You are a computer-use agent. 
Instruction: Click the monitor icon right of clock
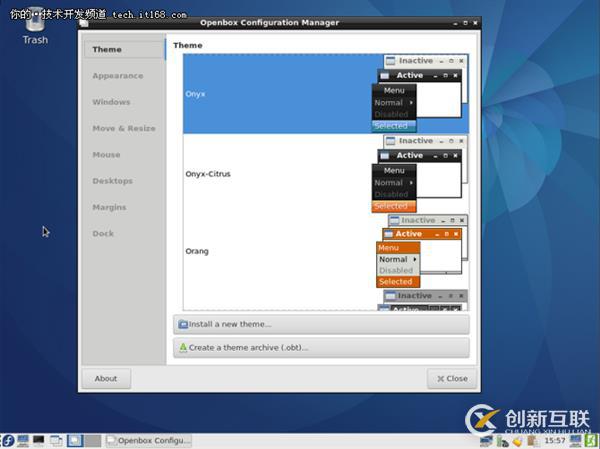tap(575, 441)
